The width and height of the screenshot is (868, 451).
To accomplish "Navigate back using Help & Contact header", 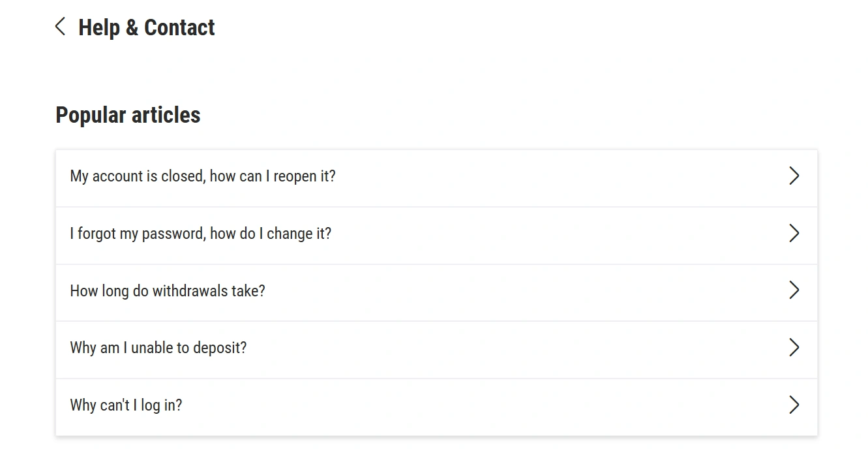I will click(x=146, y=27).
